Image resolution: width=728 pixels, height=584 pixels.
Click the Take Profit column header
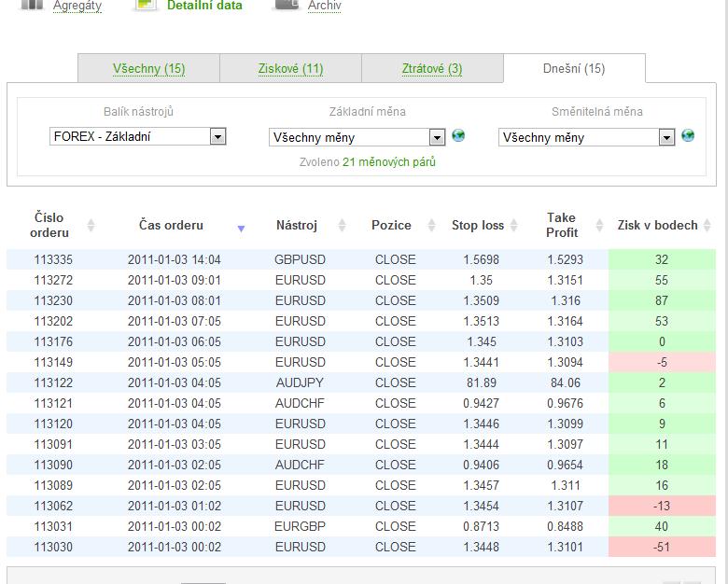(x=562, y=225)
